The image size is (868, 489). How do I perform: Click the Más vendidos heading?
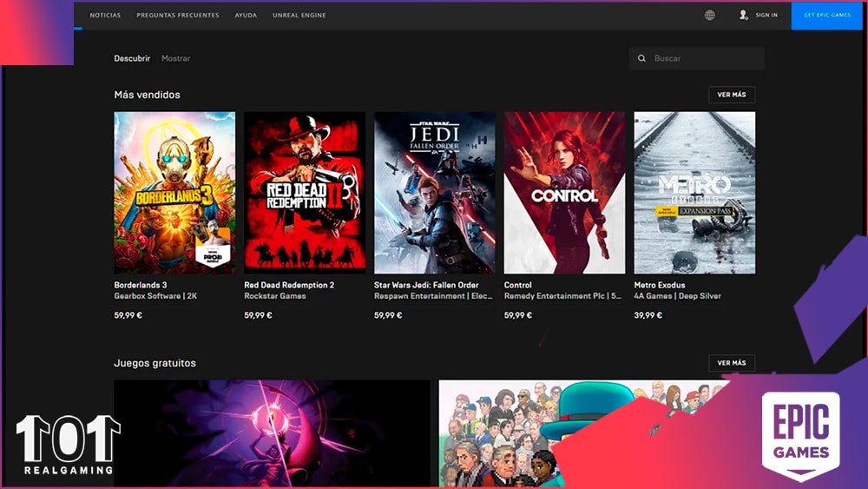pyautogui.click(x=148, y=95)
